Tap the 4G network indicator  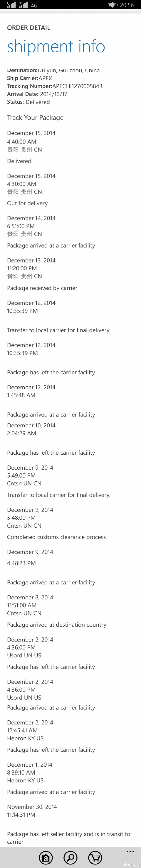pyautogui.click(x=34, y=5)
